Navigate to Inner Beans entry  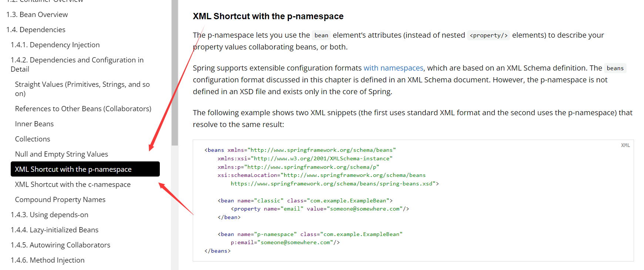coord(34,124)
